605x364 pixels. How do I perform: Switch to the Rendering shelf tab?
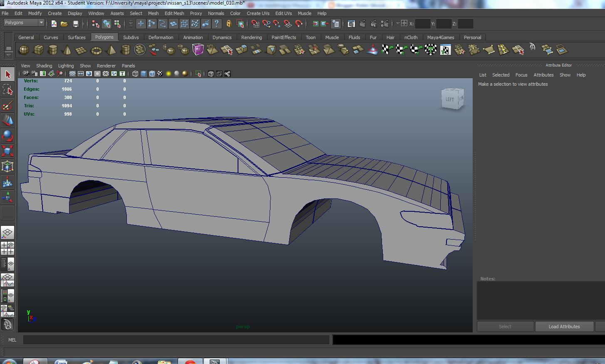click(x=251, y=37)
